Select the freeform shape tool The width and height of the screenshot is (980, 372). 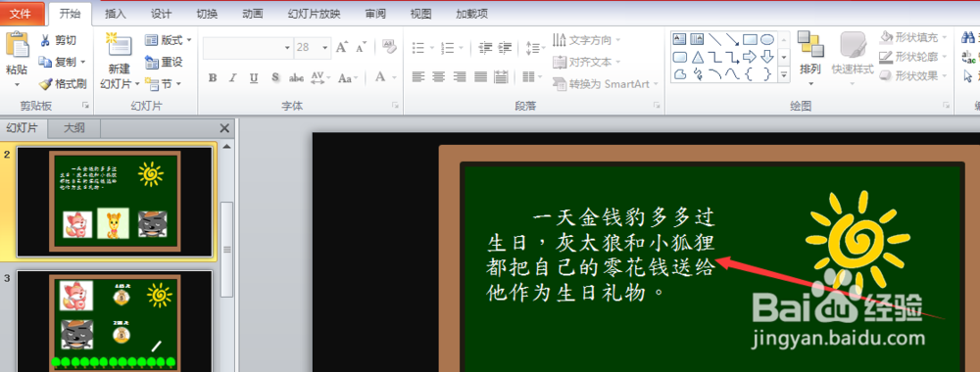tap(679, 74)
